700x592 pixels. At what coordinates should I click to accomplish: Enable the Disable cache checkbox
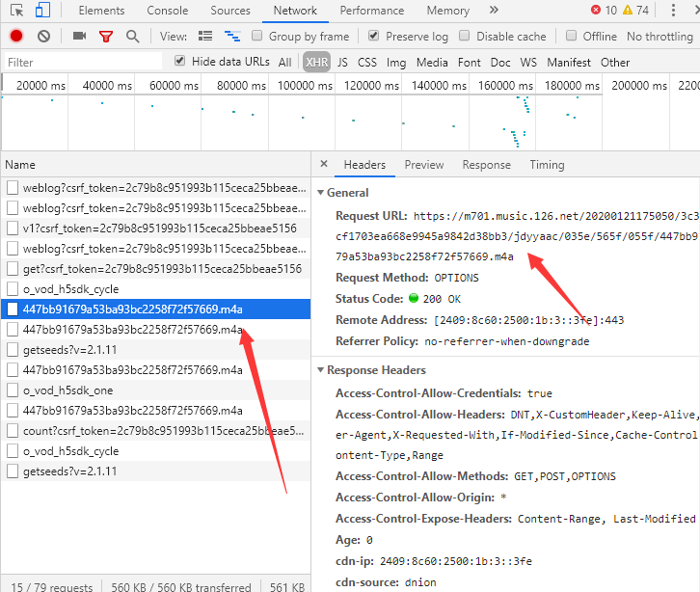[x=465, y=36]
